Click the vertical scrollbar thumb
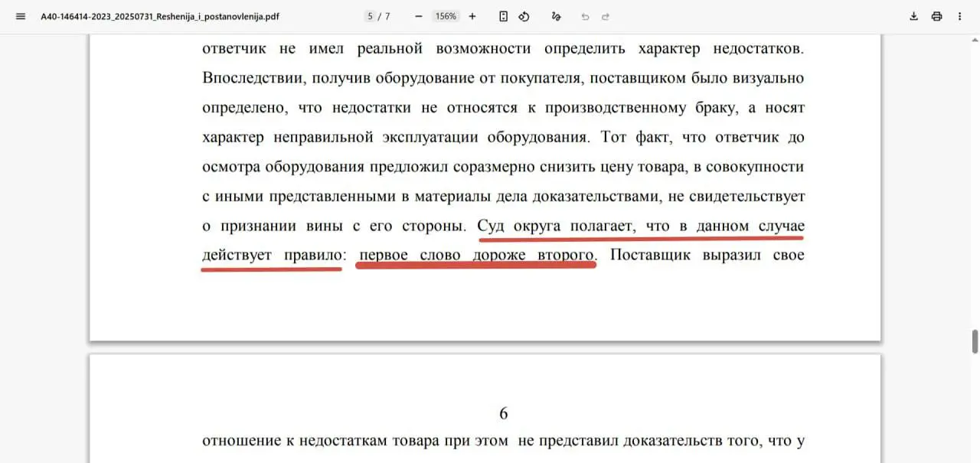Image resolution: width=980 pixels, height=463 pixels. (x=975, y=341)
